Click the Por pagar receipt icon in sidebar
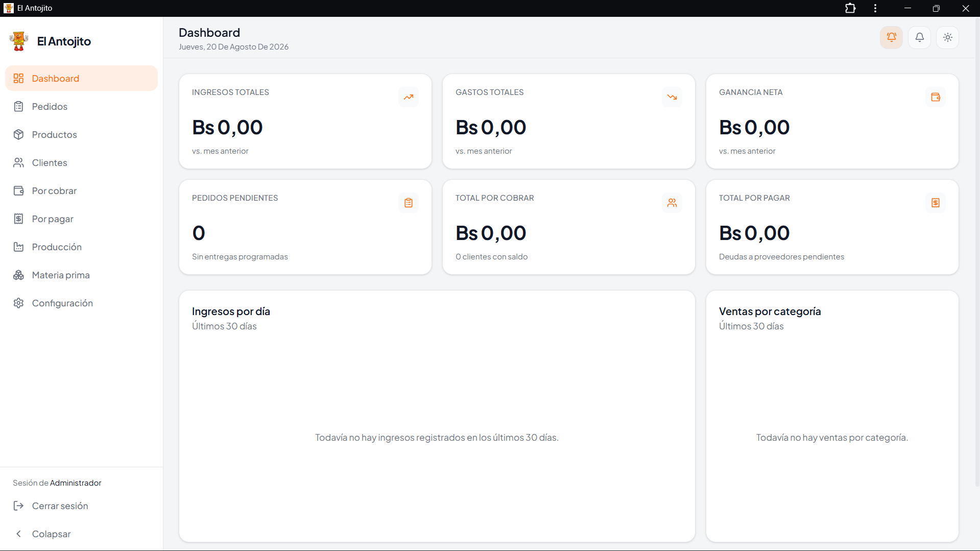Screen dimensions: 980x551 (18, 219)
